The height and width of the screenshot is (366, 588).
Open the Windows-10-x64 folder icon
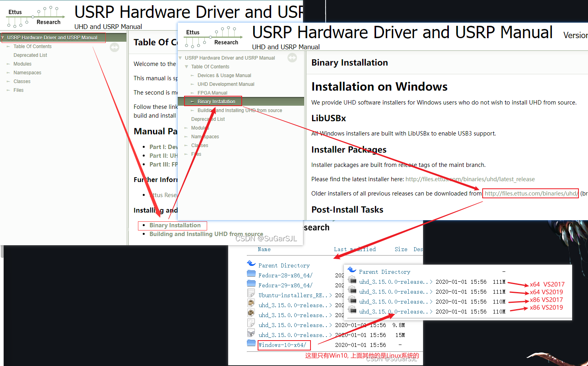(251, 343)
